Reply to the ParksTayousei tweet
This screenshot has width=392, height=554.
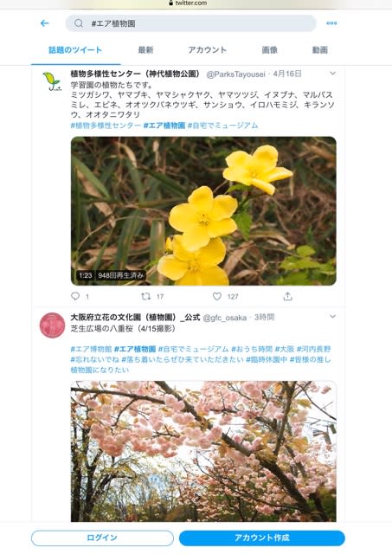[x=75, y=296]
